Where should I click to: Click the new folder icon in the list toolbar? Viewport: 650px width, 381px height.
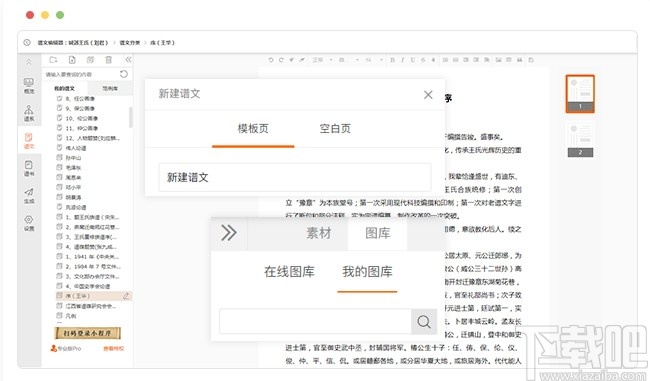[x=53, y=60]
